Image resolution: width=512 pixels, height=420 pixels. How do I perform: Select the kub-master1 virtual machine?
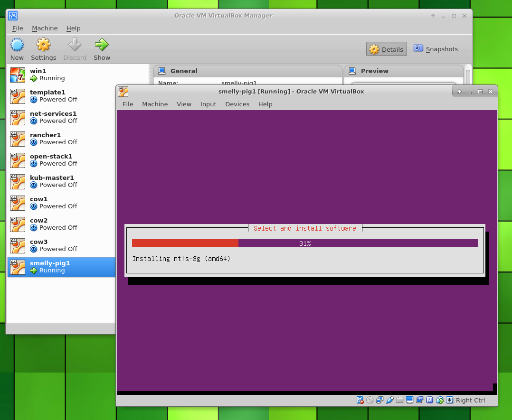pos(61,181)
